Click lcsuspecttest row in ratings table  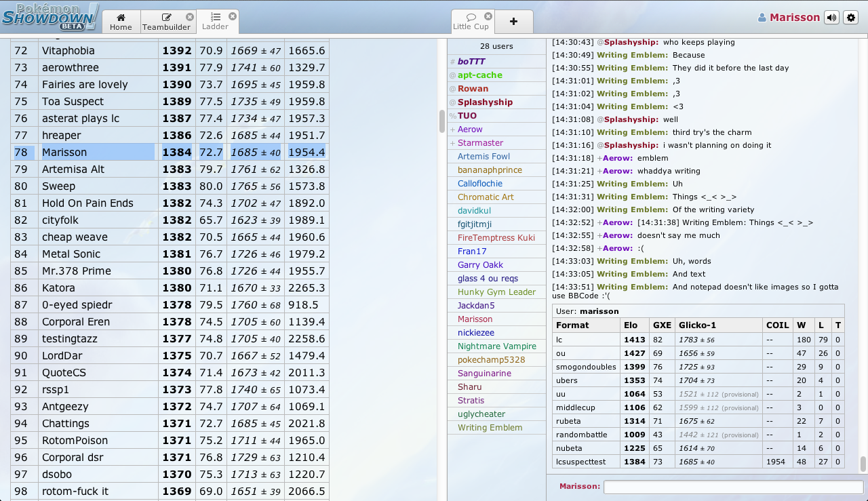[x=698, y=462]
